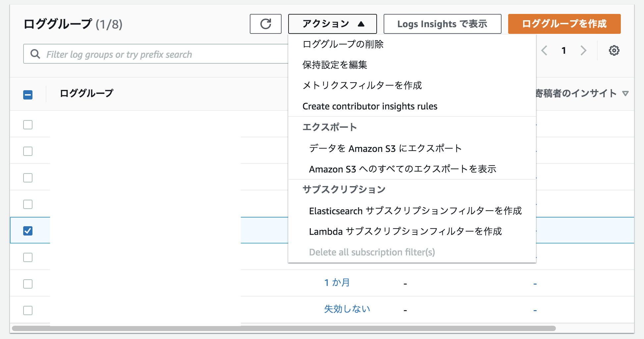This screenshot has height=339, width=644.
Task: Toggle the select-all checkbox in the header
Action: click(x=28, y=95)
